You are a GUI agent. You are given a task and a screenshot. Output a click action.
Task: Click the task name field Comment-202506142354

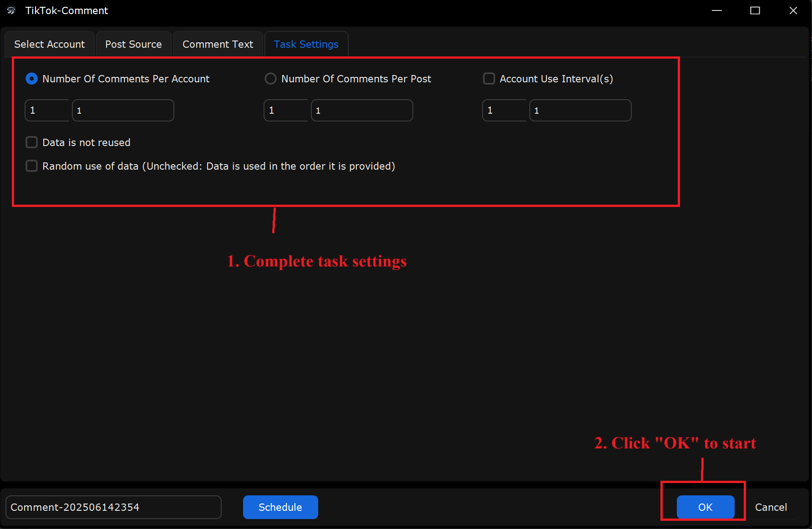click(113, 507)
